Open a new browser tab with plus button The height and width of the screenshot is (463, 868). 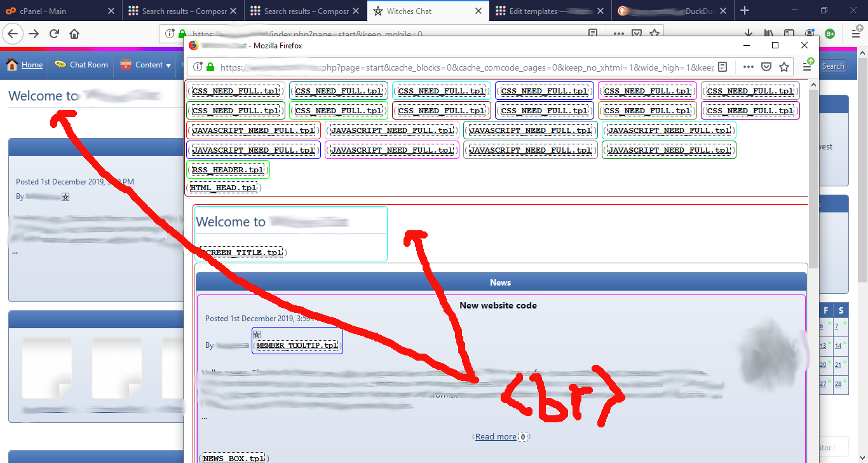coord(745,11)
